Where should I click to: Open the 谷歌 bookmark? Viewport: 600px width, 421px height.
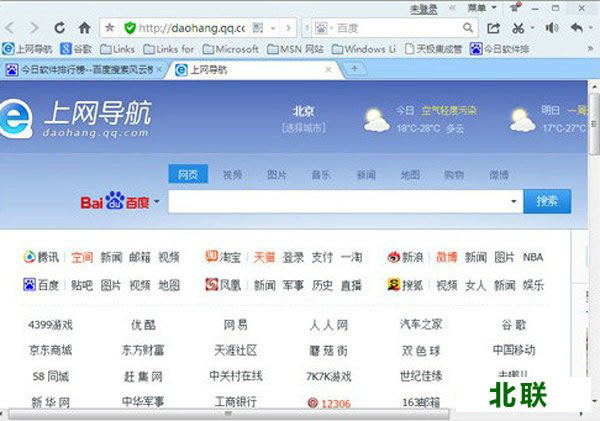(x=76, y=49)
